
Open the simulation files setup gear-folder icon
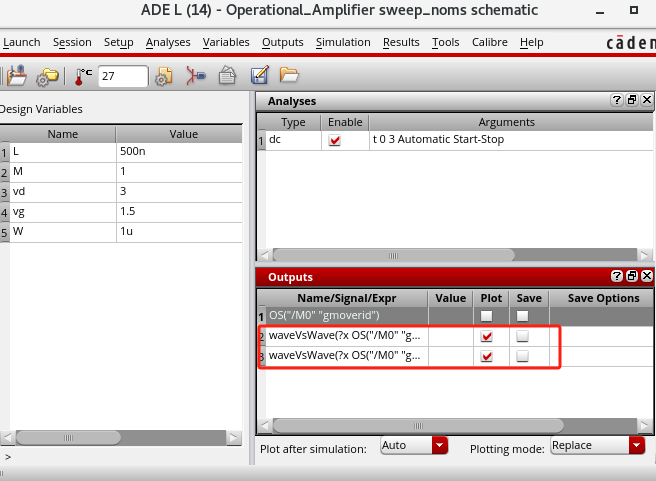tap(47, 77)
